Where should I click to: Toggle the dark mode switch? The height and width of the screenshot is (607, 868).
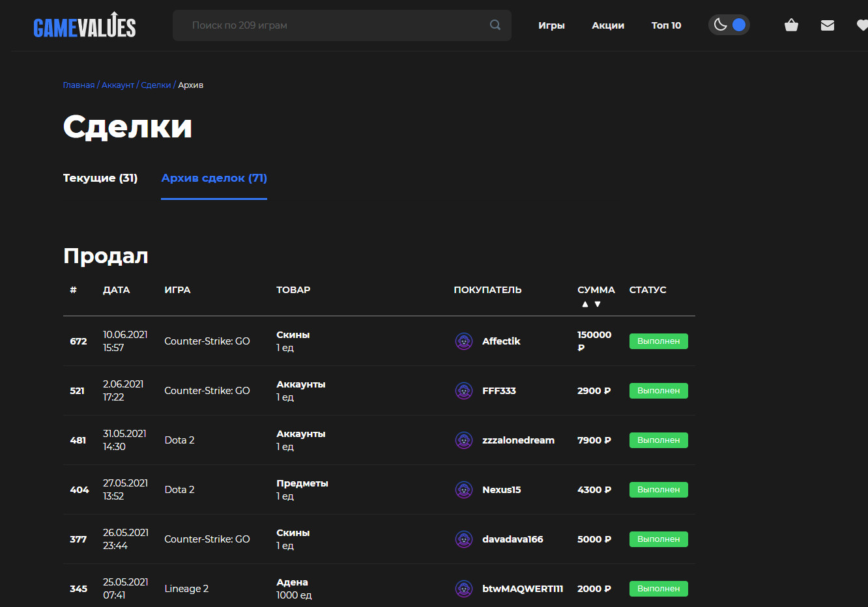pyautogui.click(x=729, y=25)
